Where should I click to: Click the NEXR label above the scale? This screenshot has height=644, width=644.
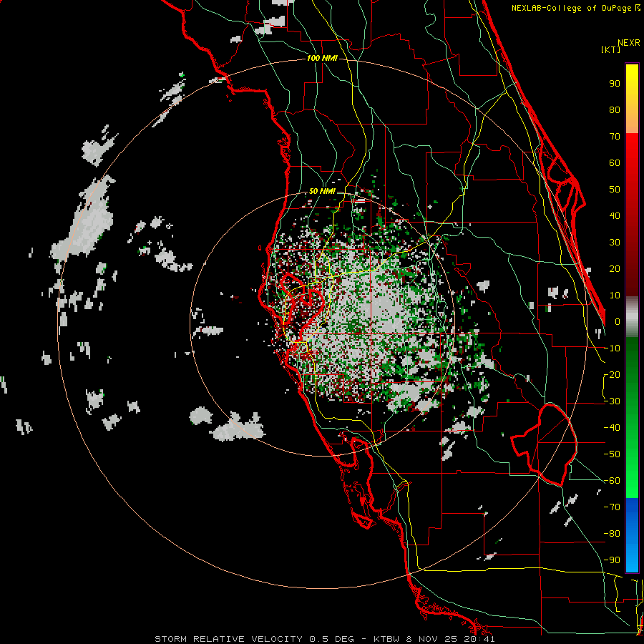coord(628,43)
